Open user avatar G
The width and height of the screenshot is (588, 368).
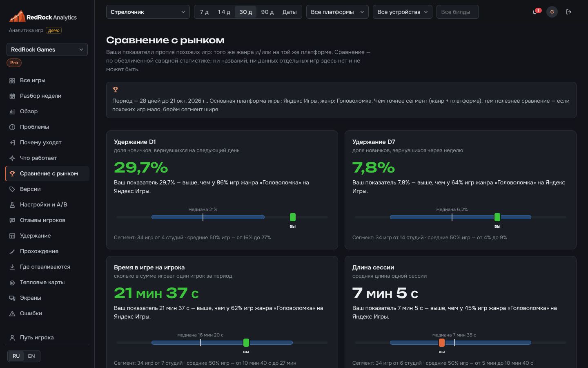pos(552,12)
